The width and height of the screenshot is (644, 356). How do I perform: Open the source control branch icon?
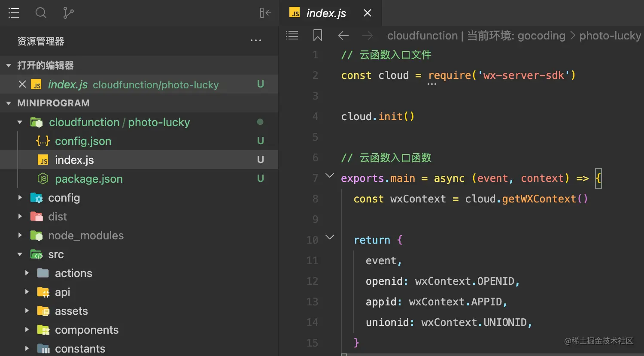coord(68,13)
